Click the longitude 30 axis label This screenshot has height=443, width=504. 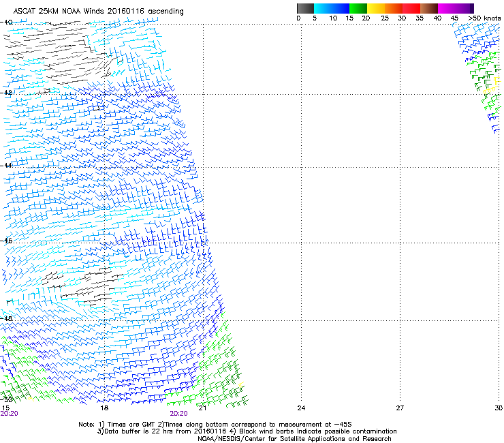click(499, 408)
